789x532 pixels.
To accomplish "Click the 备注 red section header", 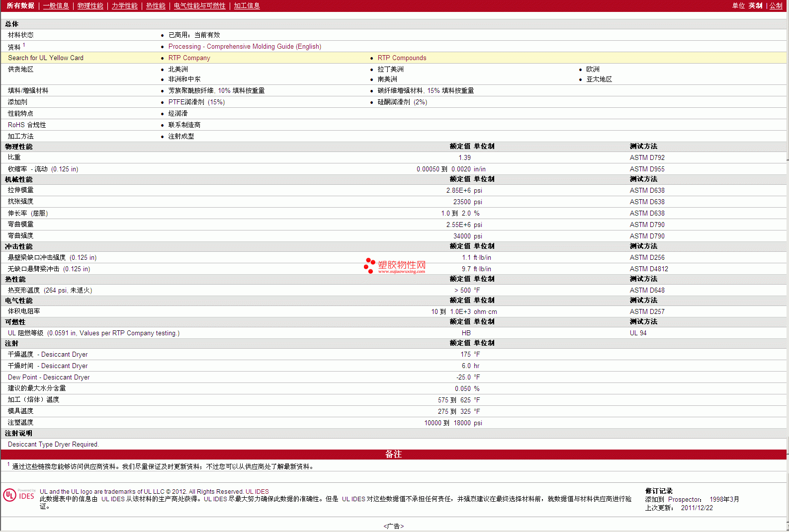I will coord(393,455).
